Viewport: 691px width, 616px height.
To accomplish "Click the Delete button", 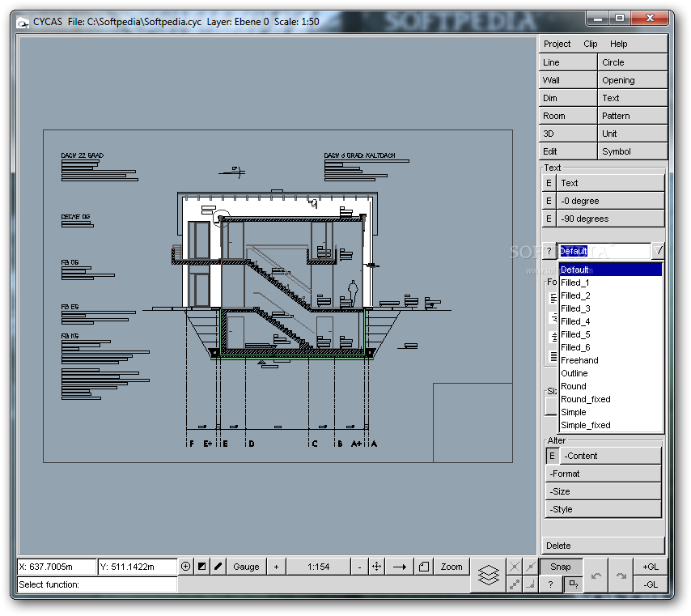I will coord(603,546).
